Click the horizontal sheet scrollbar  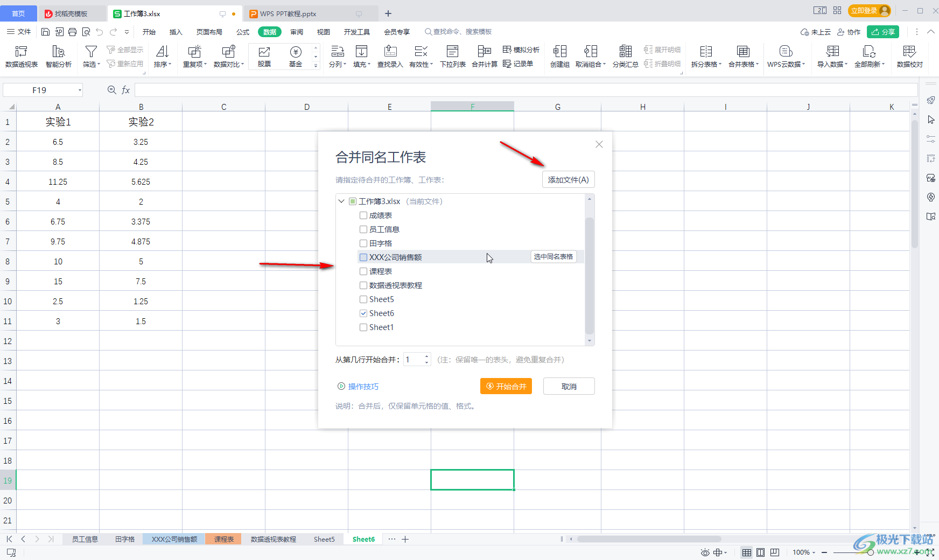point(649,539)
